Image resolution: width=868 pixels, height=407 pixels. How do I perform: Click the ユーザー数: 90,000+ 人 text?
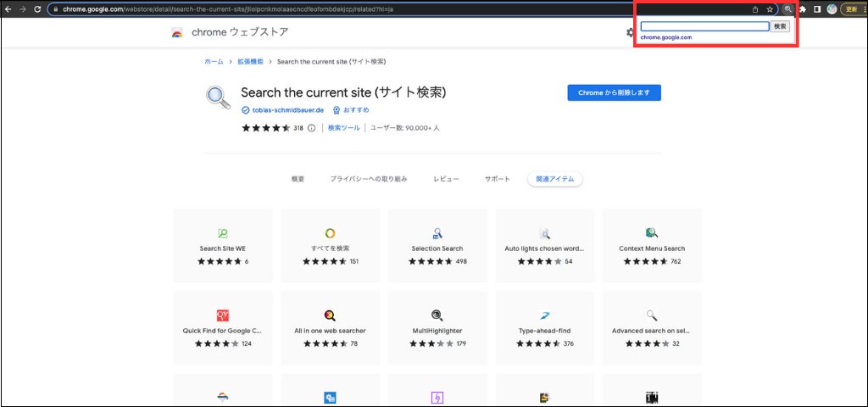click(404, 128)
